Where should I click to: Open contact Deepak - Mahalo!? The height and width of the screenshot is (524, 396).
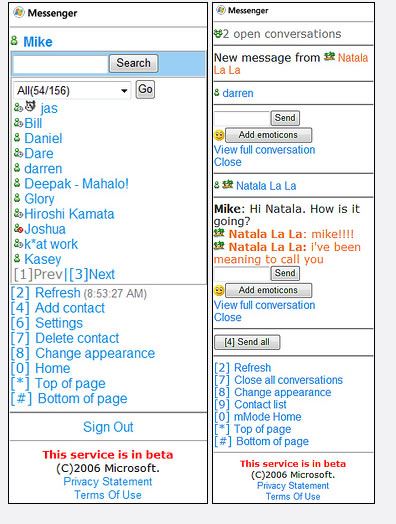(77, 184)
